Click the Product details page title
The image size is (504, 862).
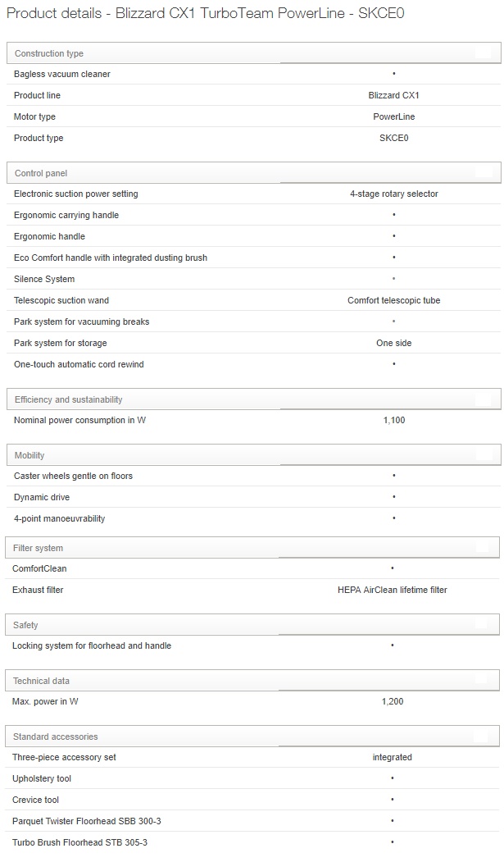coord(205,14)
